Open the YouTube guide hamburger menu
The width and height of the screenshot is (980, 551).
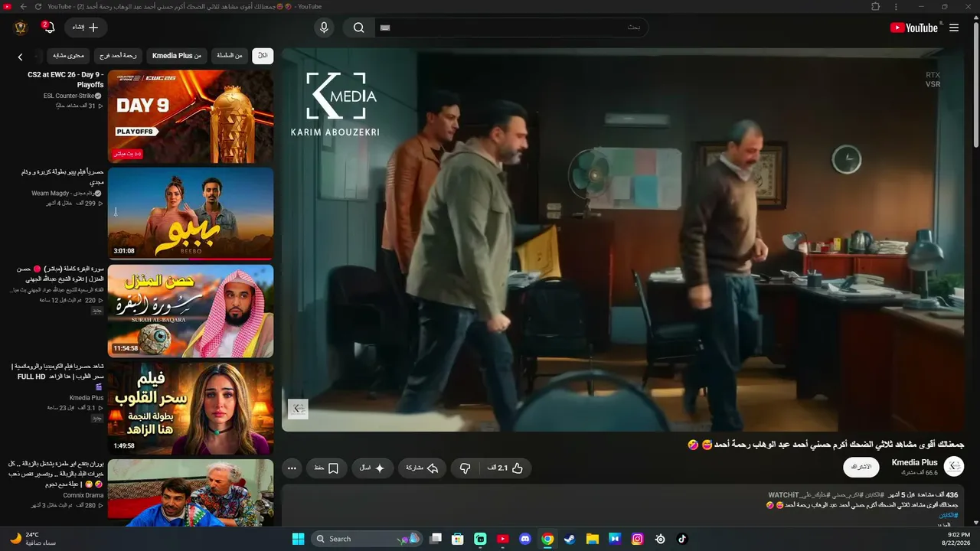pyautogui.click(x=954, y=28)
